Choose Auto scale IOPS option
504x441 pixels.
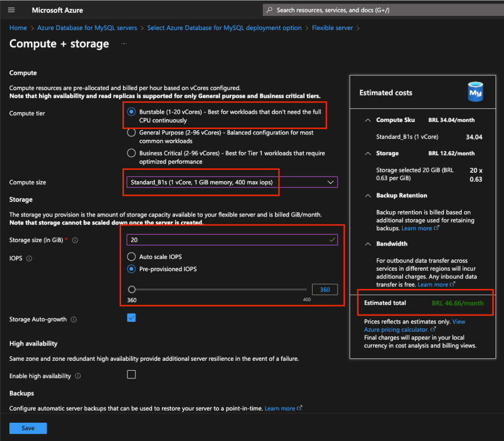coord(131,256)
